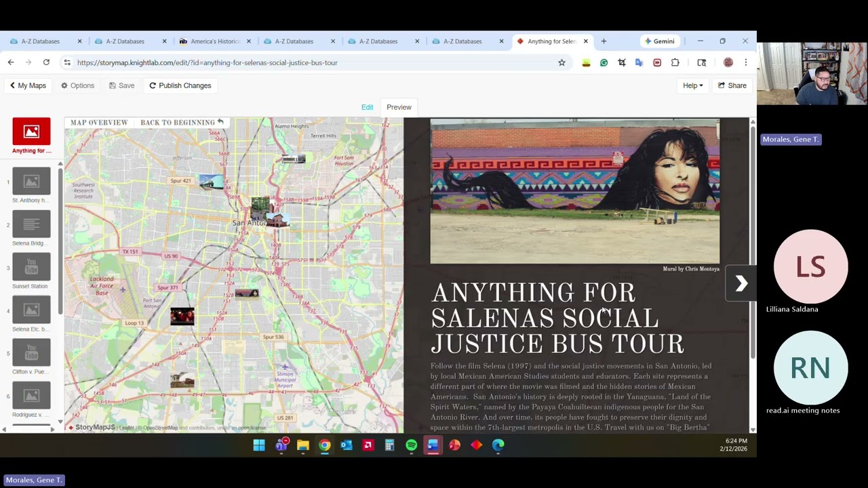868x488 pixels.
Task: Open the Grammarly extension icon
Action: [604, 62]
